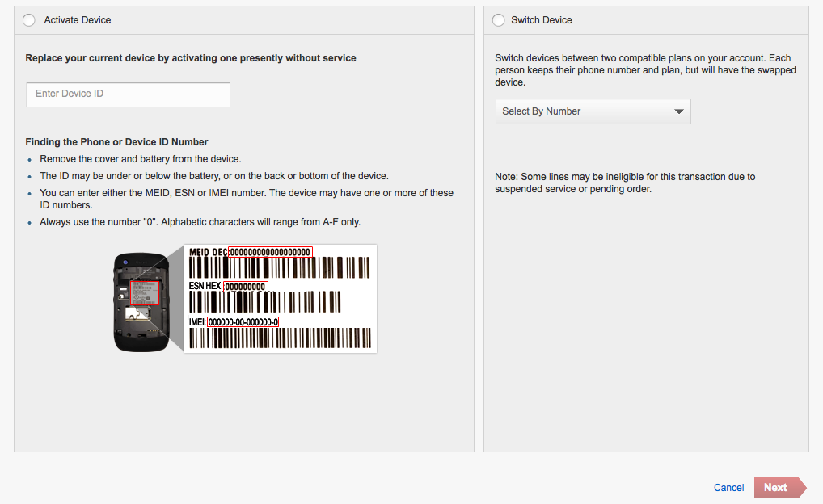Image resolution: width=823 pixels, height=504 pixels.
Task: Click the Finding the Phone or Device ID Number heading
Action: point(116,142)
